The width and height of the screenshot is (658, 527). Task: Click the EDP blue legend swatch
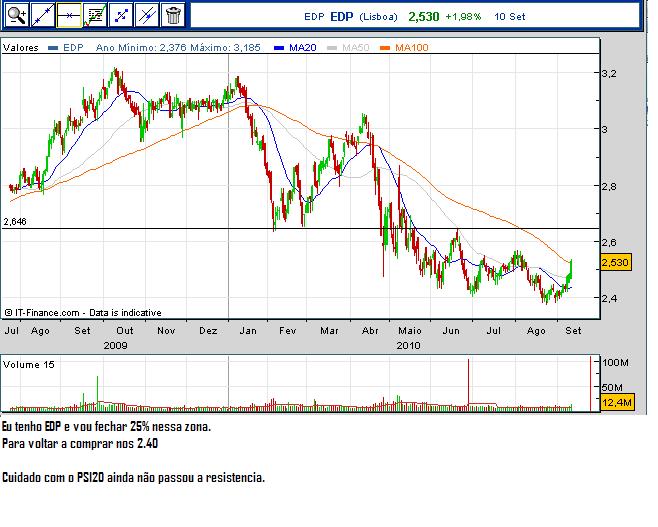click(53, 48)
